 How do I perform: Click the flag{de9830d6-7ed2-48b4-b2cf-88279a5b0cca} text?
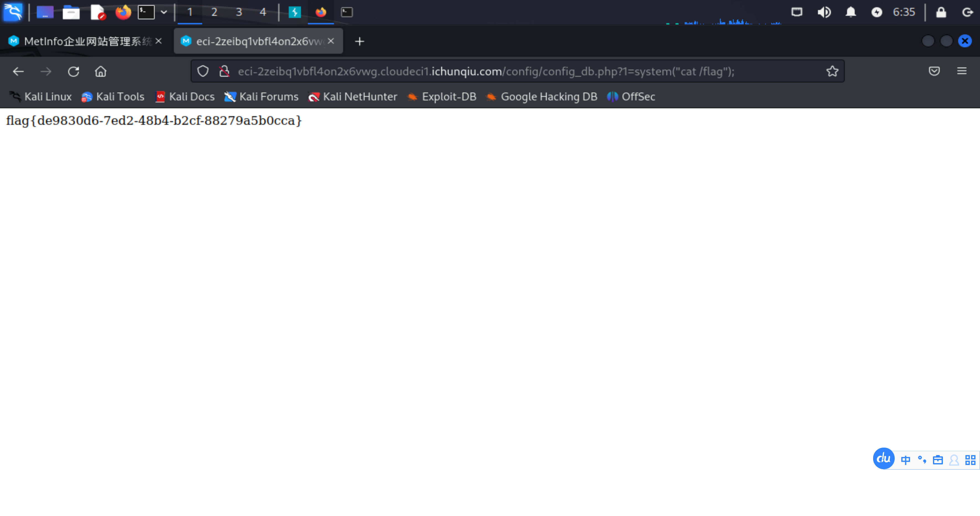154,121
